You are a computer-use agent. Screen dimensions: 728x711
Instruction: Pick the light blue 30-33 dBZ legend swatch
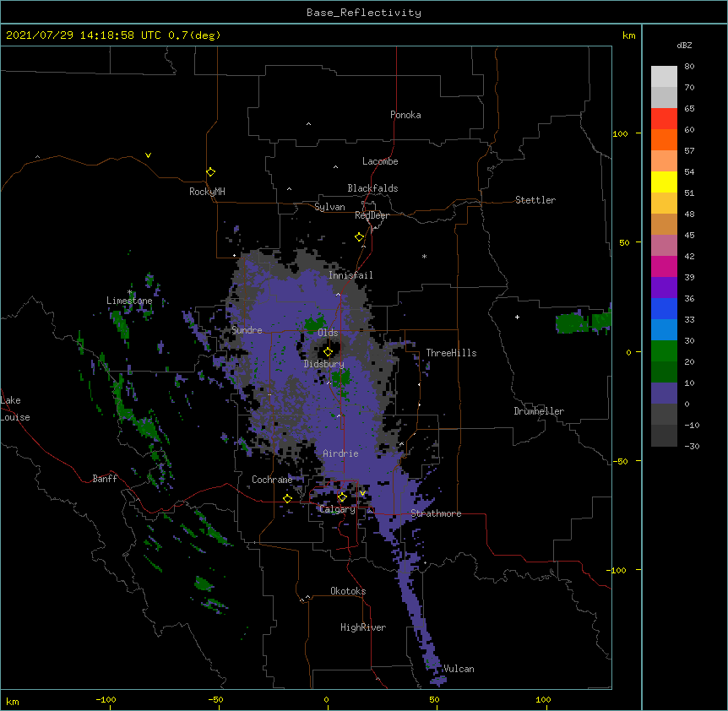[664, 330]
